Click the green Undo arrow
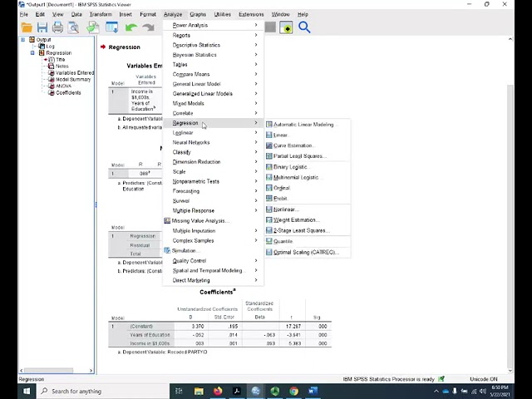The height and width of the screenshot is (399, 532). pos(131,27)
